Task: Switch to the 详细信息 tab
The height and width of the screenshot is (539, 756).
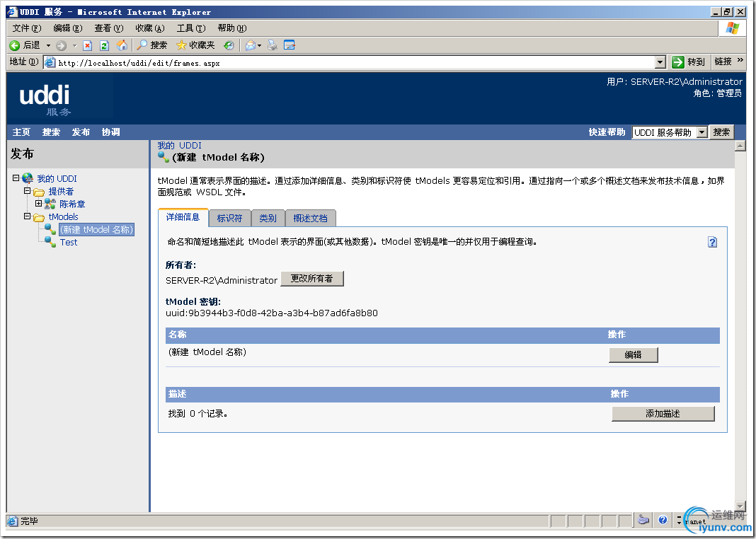Action: 183,217
